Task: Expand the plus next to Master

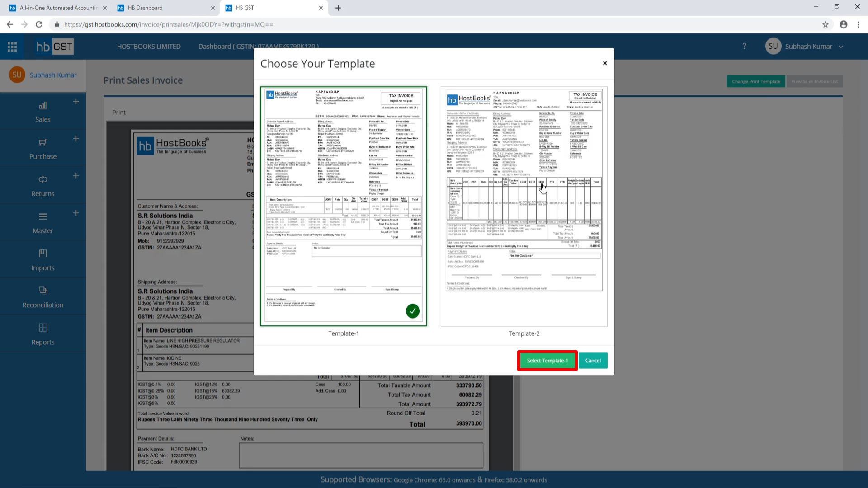Action: [x=76, y=213]
